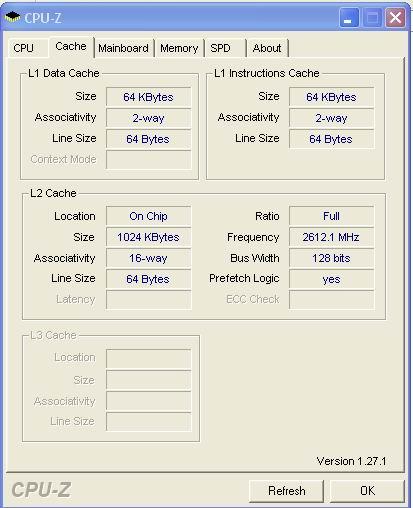Click Bus Width value 128 bits
The width and height of the screenshot is (413, 508).
(331, 258)
